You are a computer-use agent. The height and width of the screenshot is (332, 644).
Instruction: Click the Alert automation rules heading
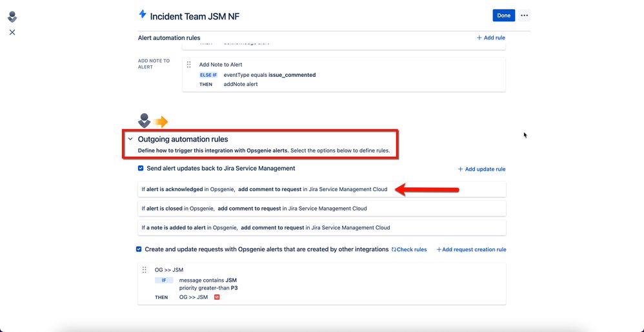point(169,38)
